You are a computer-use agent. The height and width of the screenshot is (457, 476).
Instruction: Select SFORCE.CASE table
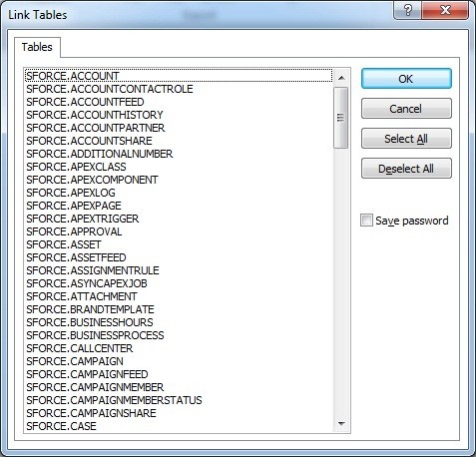[x=179, y=426]
